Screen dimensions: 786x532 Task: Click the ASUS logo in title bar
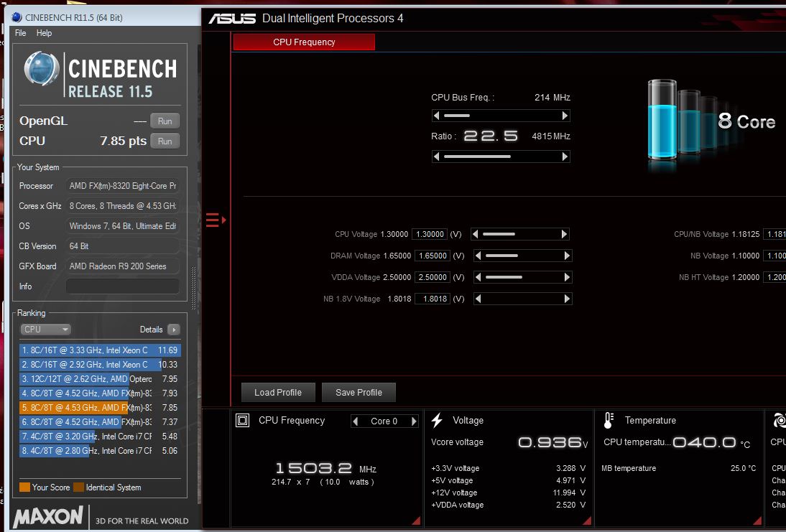pyautogui.click(x=232, y=19)
